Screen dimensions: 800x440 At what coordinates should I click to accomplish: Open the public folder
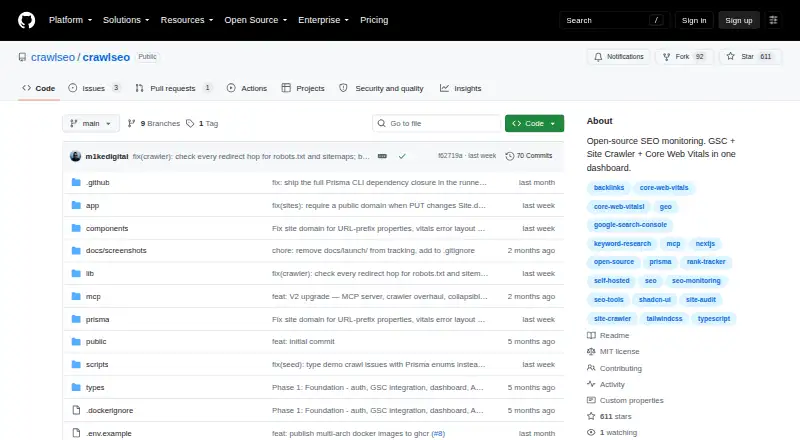[x=96, y=341]
